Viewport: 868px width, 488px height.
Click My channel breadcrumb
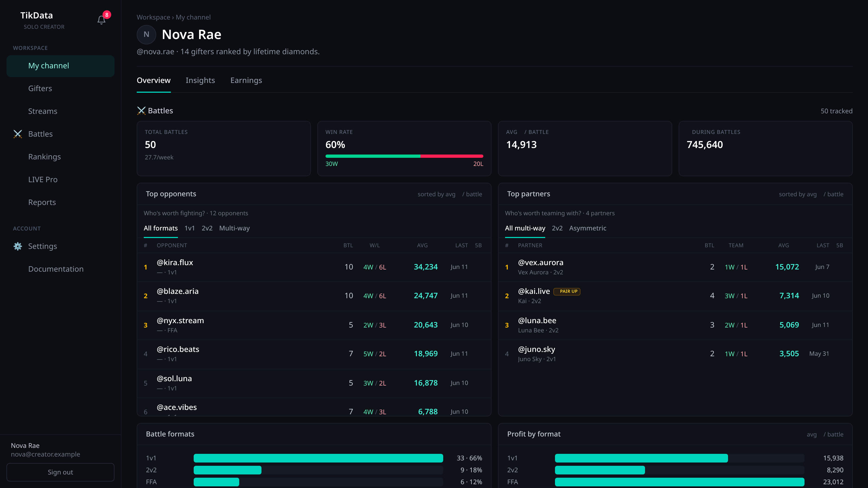point(193,17)
